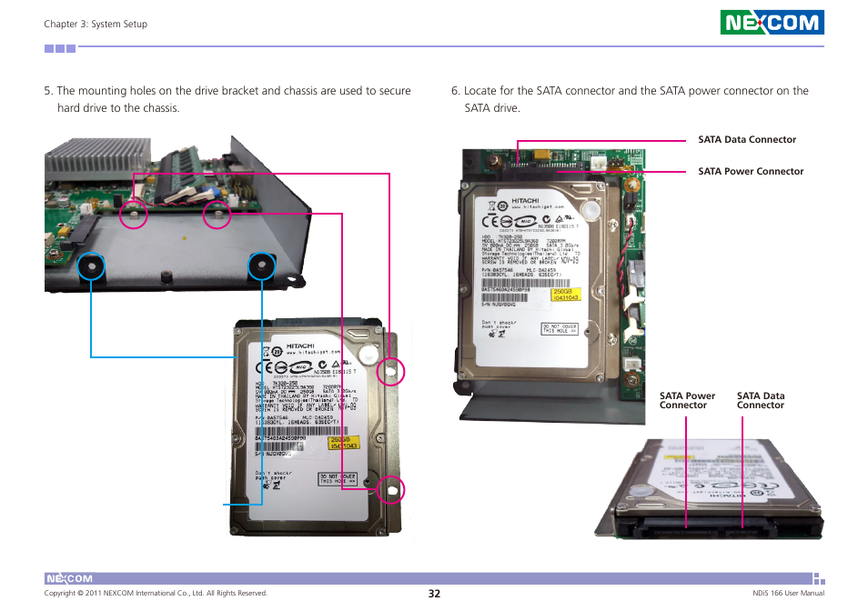This screenshot has width=868, height=611.
Task: Click the heatsink in the chassis photo
Action: coord(98,159)
